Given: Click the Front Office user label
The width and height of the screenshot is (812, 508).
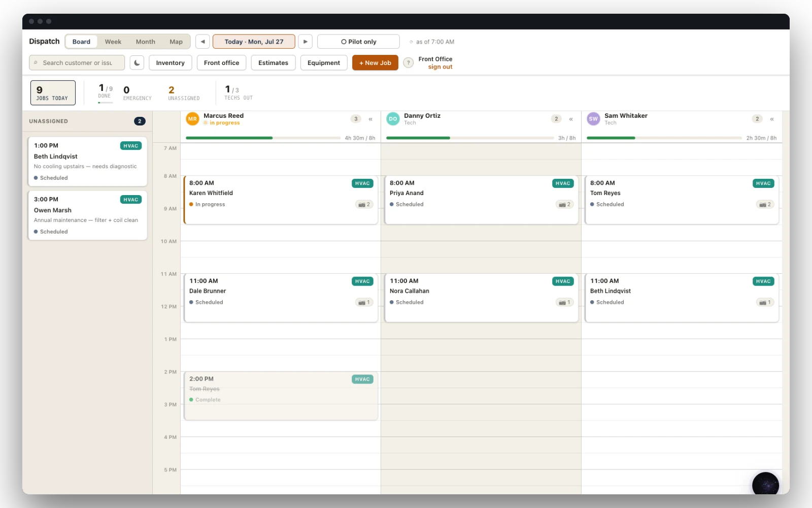Looking at the screenshot, I should [435, 59].
